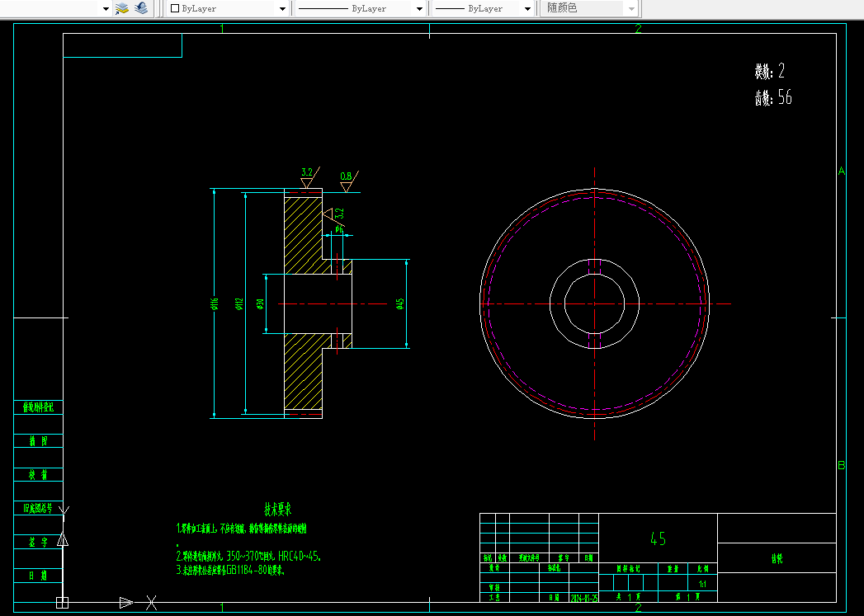This screenshot has width=864, height=616.
Task: Expand the lineweight ByLayer dropdown arrow
Action: click(527, 9)
